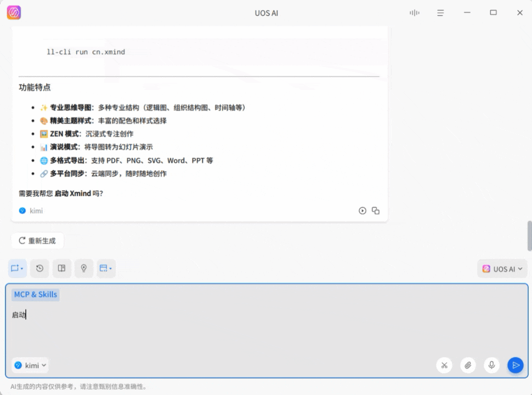Expand the UOS AI assistant selector
This screenshot has height=395, width=532.
[502, 269]
